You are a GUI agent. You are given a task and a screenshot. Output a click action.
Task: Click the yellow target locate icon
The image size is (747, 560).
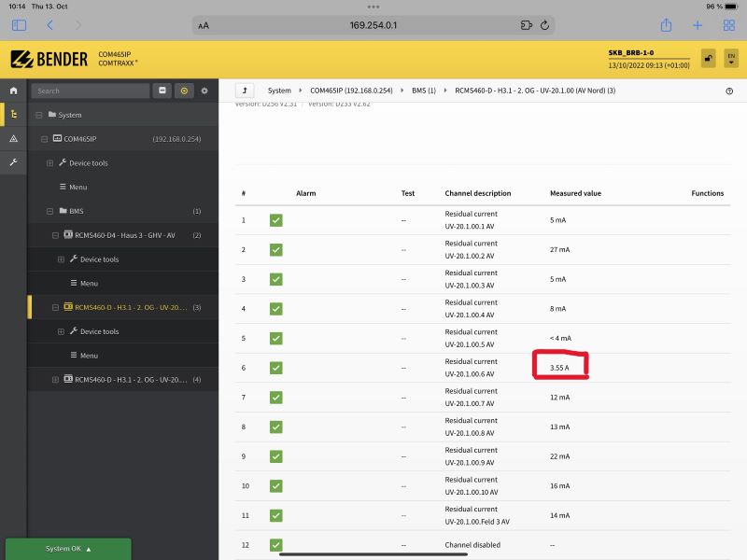click(184, 91)
